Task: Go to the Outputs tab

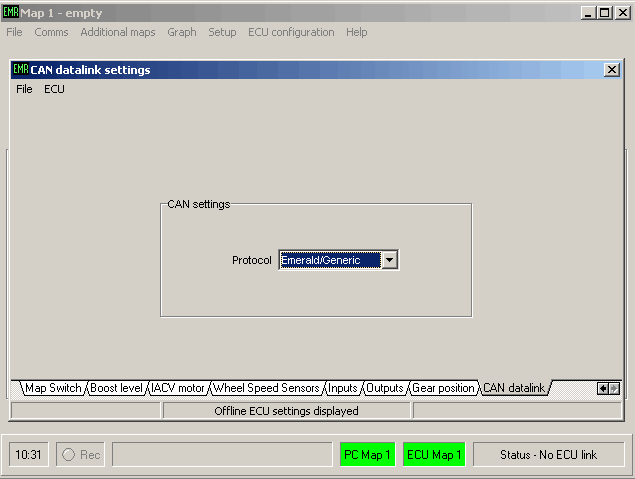Action: (384, 388)
